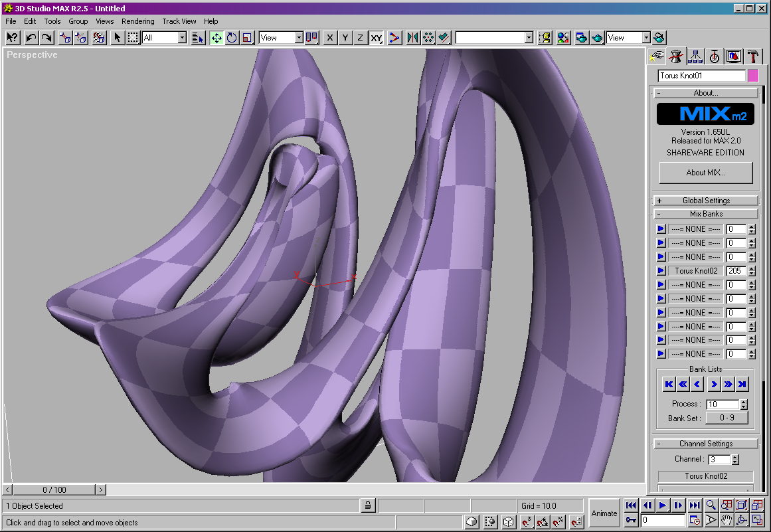This screenshot has width=771, height=532.
Task: Click the Render Last teapot icon
Action: pyautogui.click(x=659, y=38)
